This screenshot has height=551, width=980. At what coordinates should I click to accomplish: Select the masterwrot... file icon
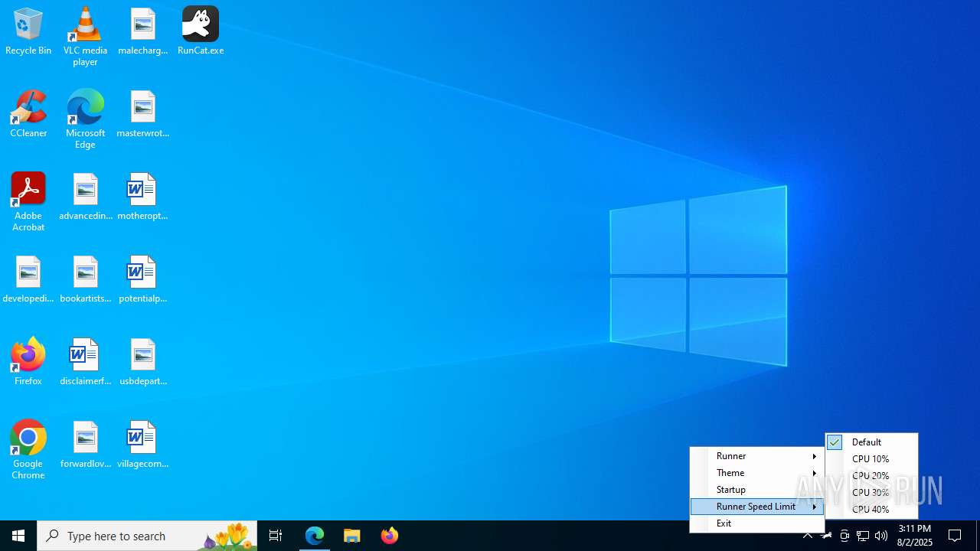[142, 114]
